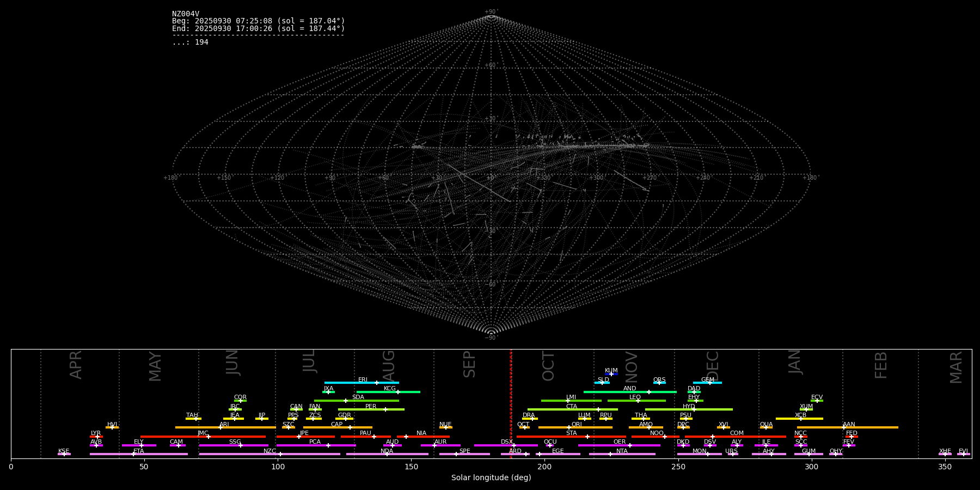Select the ECV peak marker

[817, 401]
